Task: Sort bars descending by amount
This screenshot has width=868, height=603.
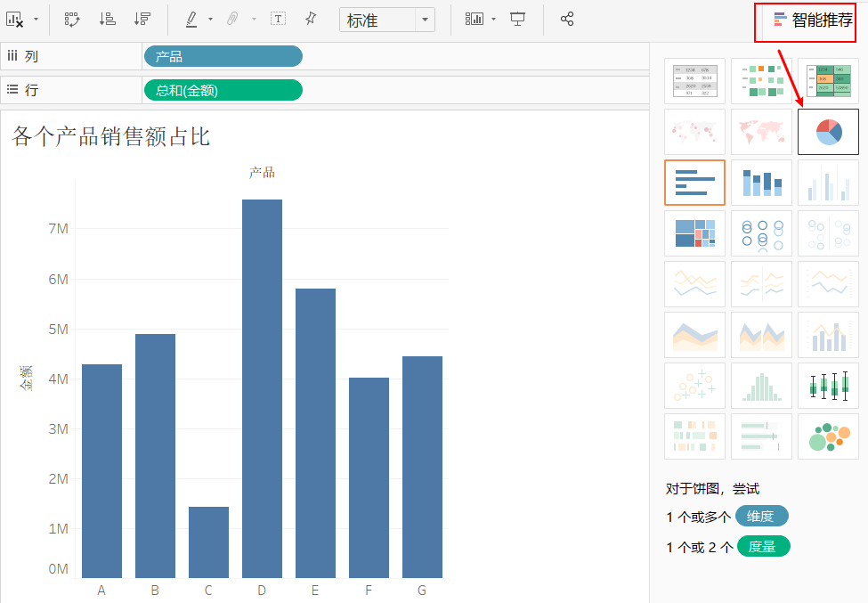Action: click(142, 19)
